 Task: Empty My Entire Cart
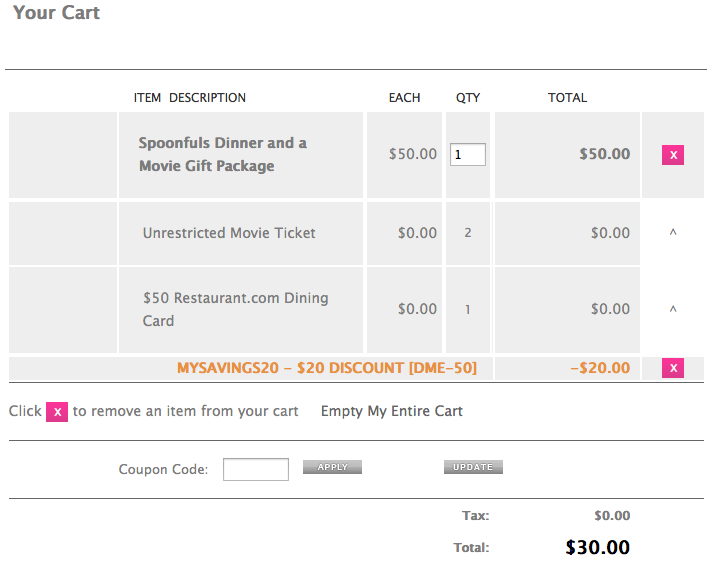tap(392, 411)
